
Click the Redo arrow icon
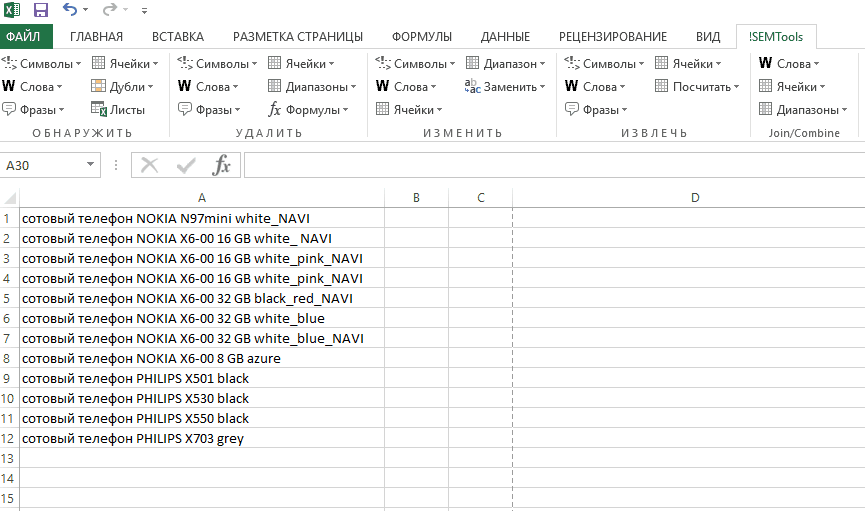[110, 9]
